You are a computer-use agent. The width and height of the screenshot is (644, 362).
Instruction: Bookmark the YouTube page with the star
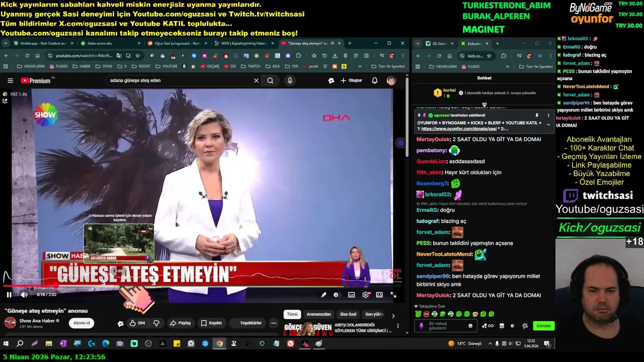[x=137, y=56]
